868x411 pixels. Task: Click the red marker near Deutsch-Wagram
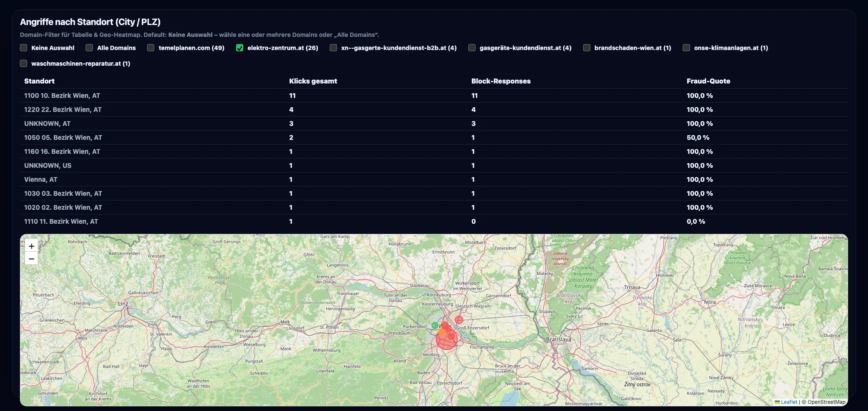click(459, 320)
